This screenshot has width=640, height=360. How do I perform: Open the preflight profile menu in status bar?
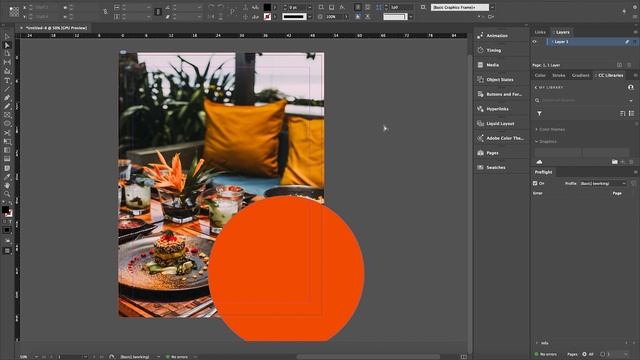[158, 357]
